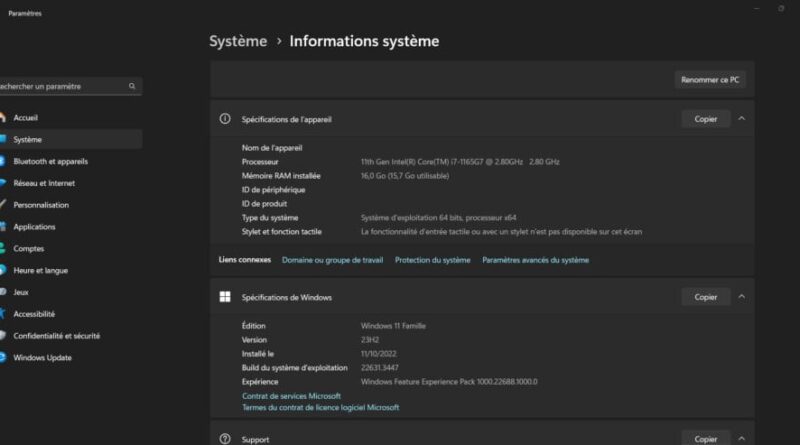Click the Type du système value text
800x445 pixels.
click(x=439, y=218)
